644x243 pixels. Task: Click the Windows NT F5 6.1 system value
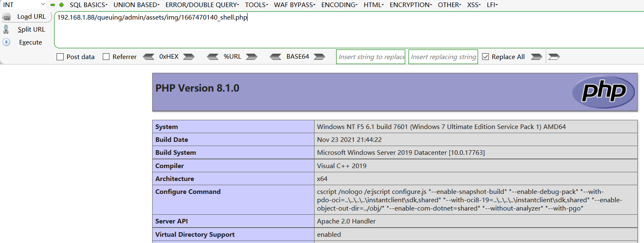click(x=441, y=127)
